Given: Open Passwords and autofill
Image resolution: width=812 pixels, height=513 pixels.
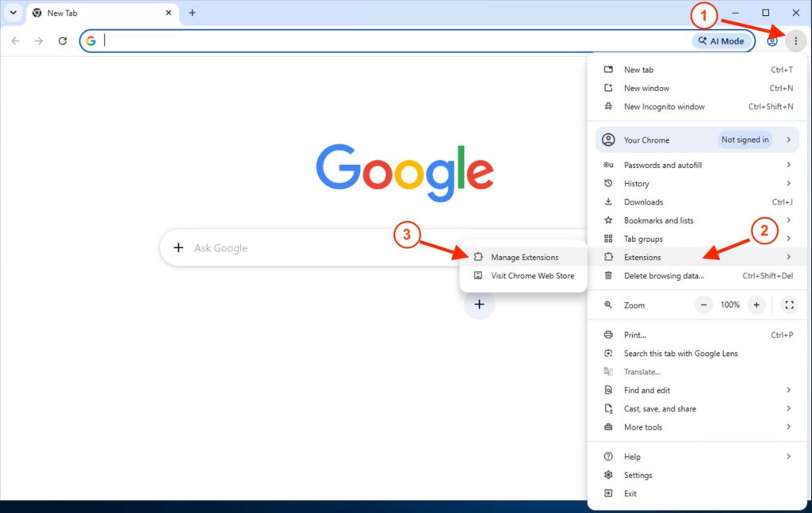Looking at the screenshot, I should [698, 165].
